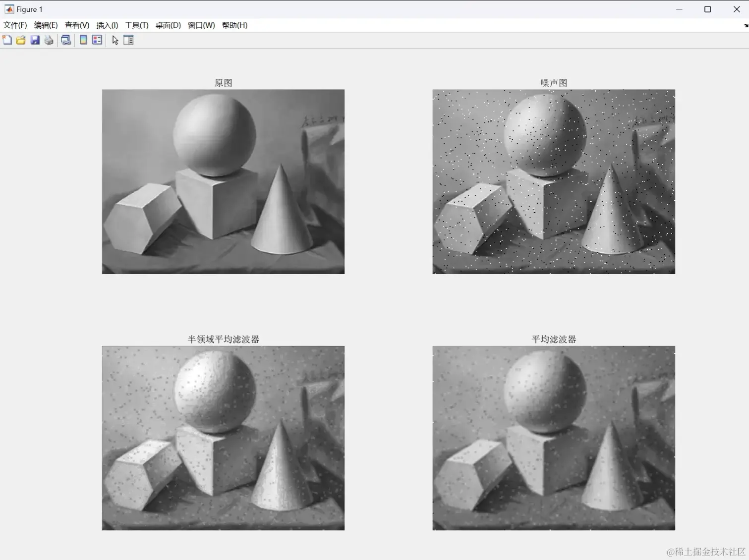Select the 平均滤波器 subplot title
This screenshot has height=560, width=749.
point(554,339)
